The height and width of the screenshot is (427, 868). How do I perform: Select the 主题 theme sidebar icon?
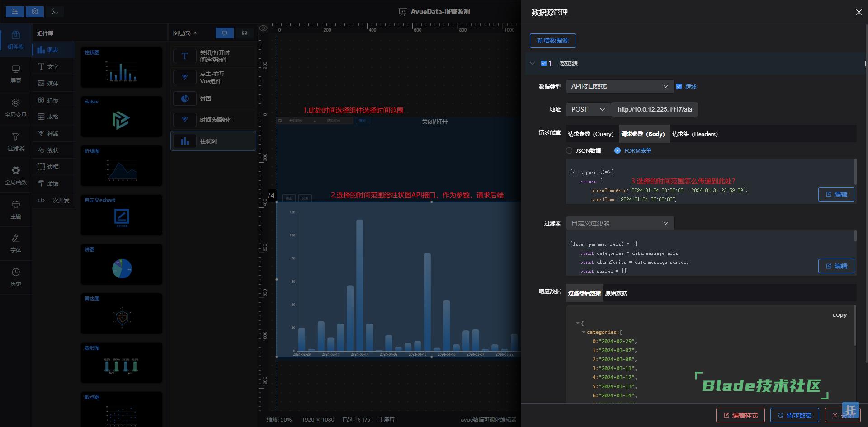[16, 209]
